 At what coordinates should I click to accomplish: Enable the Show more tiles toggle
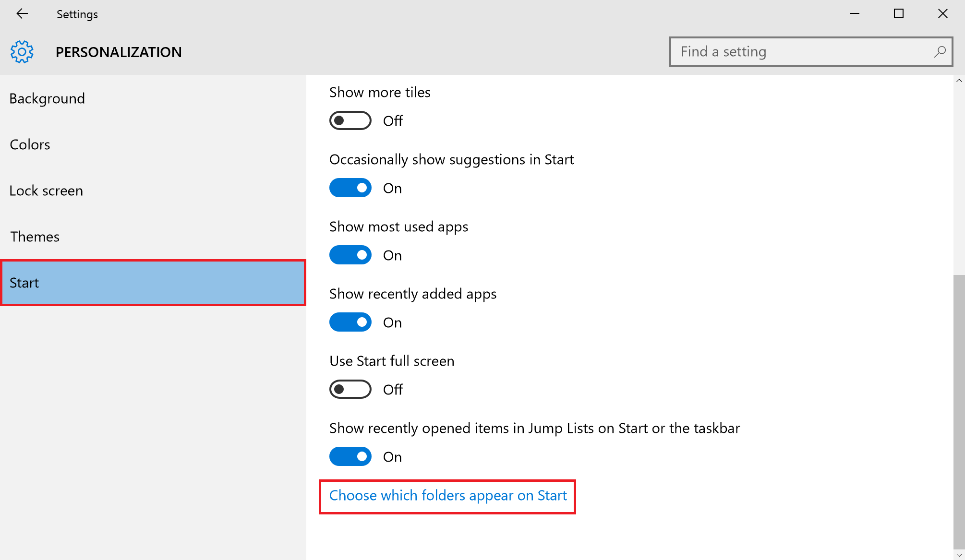pos(350,120)
